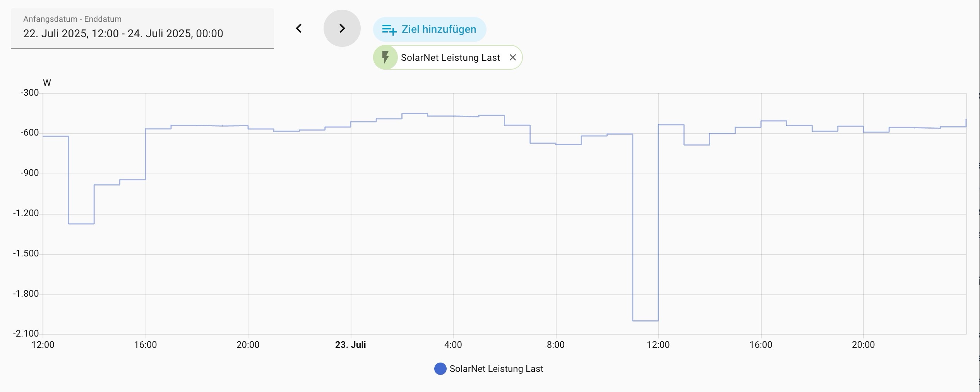Click the list-plus icon beside Ziel hinzufügen
The height and width of the screenshot is (392, 980).
[389, 29]
